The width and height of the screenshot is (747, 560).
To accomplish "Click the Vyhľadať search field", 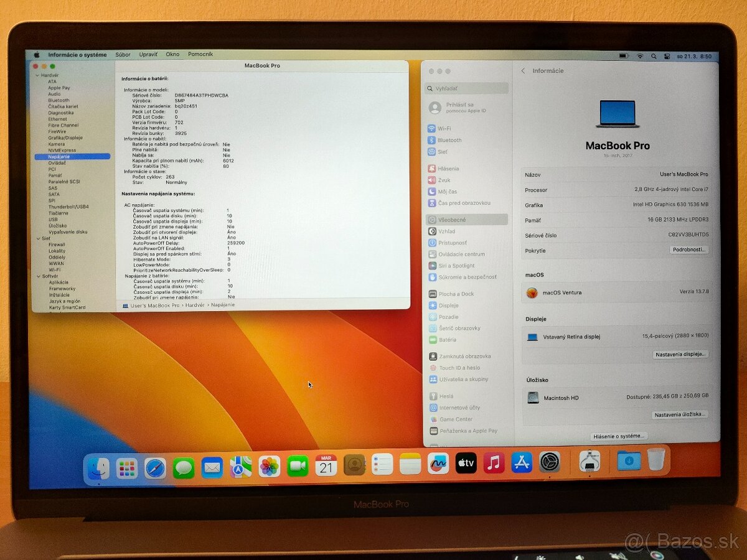I will click(x=467, y=88).
